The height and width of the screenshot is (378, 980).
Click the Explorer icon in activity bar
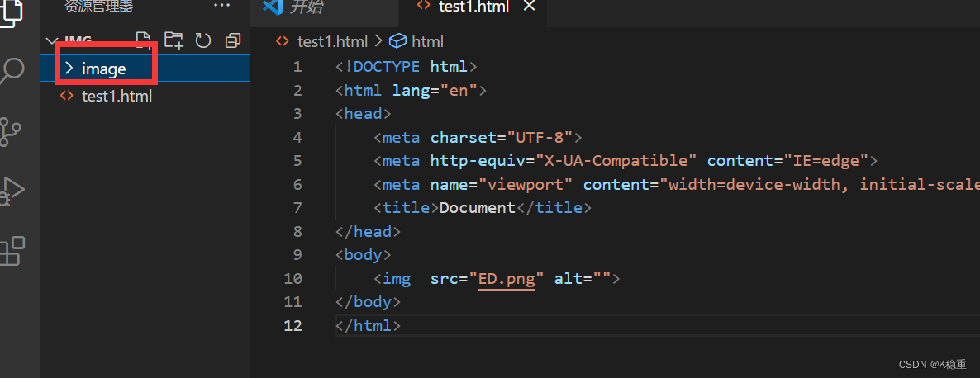coord(12,12)
